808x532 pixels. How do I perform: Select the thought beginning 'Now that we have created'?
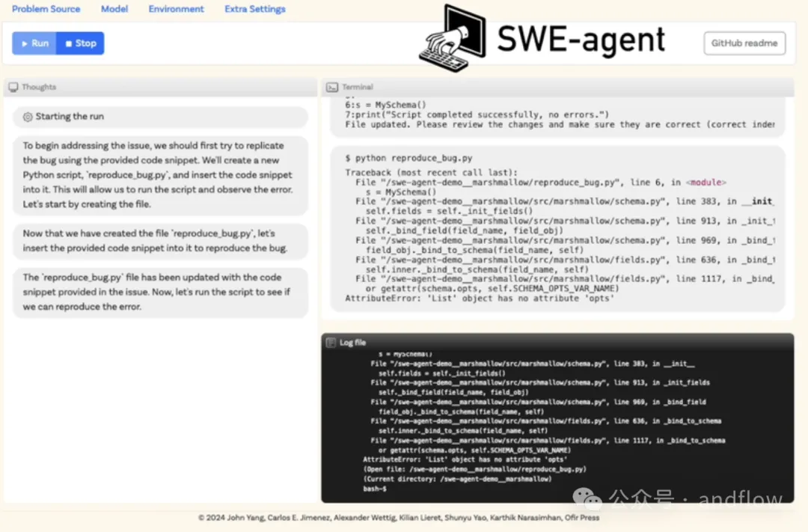pyautogui.click(x=160, y=241)
